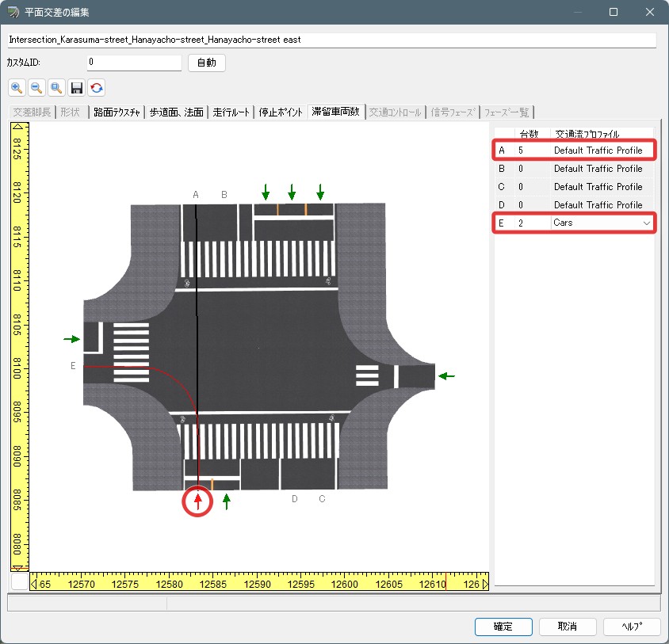Open the 停止ポイント tab
The width and height of the screenshot is (669, 644).
pos(281,112)
